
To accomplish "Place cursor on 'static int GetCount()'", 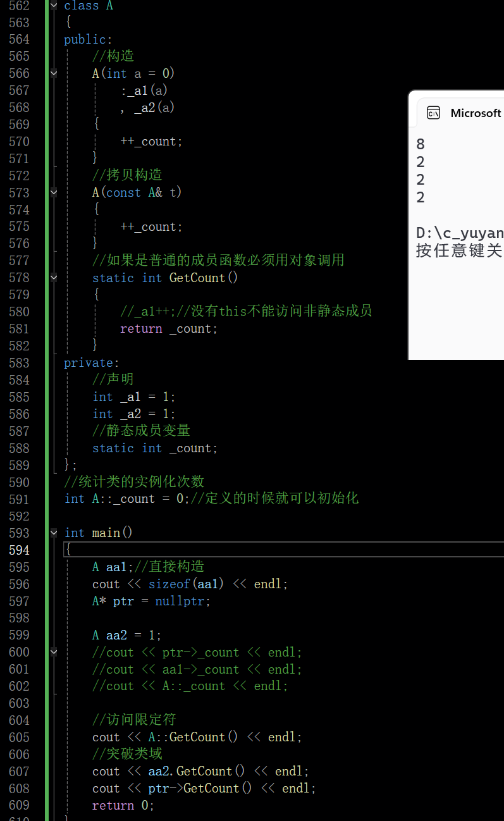I will [x=165, y=278].
